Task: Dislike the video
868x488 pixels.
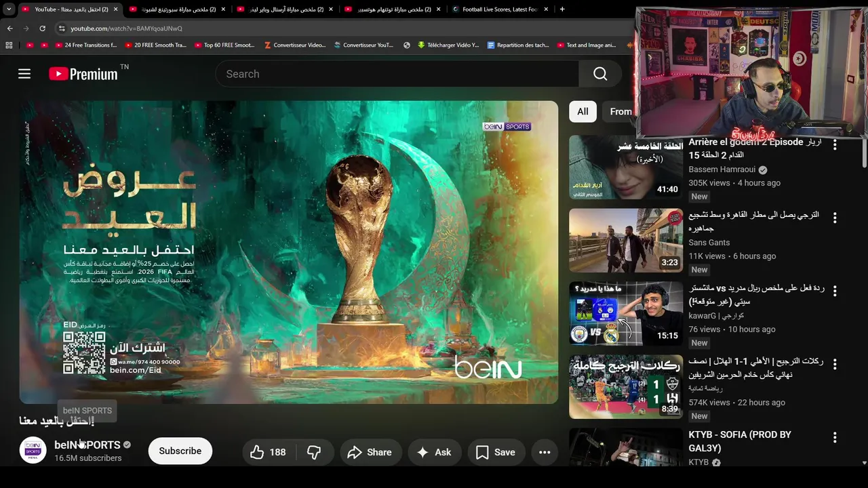Action: click(314, 452)
